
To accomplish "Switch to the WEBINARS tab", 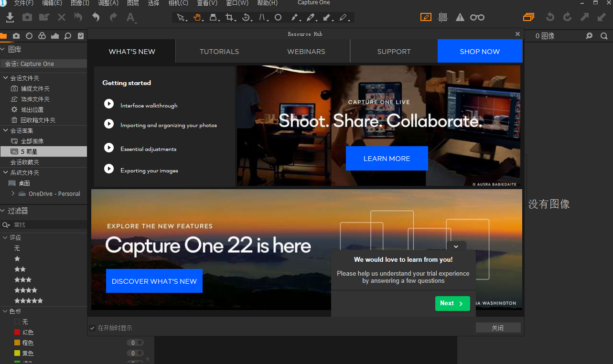I will (x=306, y=52).
